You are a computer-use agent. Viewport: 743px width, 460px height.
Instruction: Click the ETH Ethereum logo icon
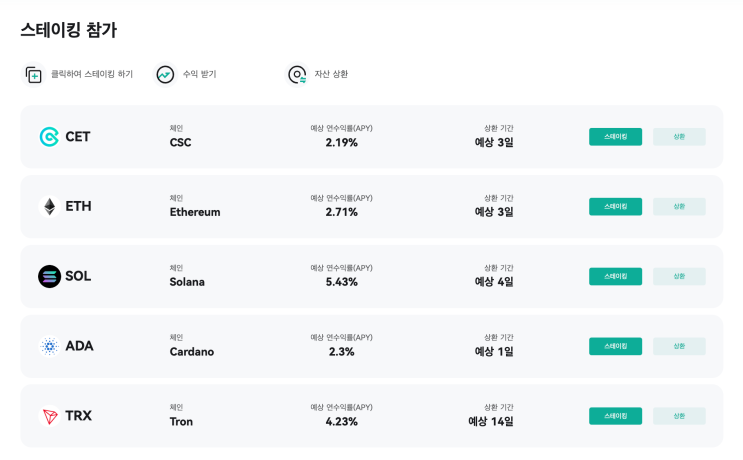pyautogui.click(x=49, y=206)
